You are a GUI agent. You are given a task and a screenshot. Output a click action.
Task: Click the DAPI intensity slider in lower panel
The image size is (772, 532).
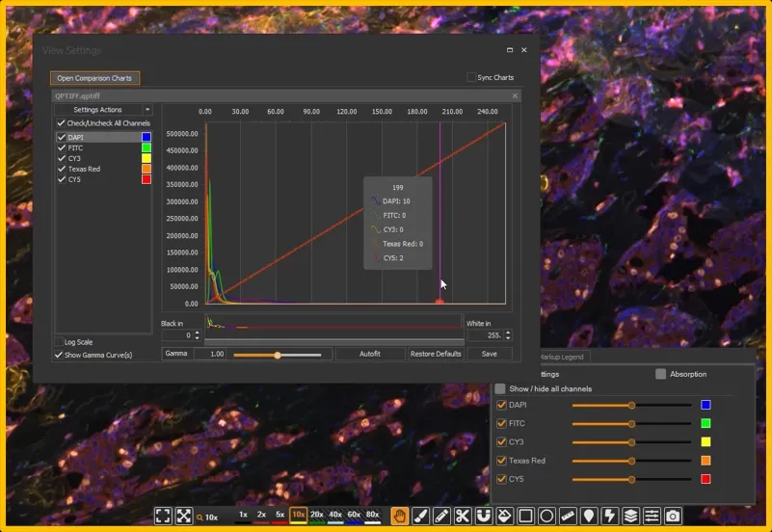point(631,405)
